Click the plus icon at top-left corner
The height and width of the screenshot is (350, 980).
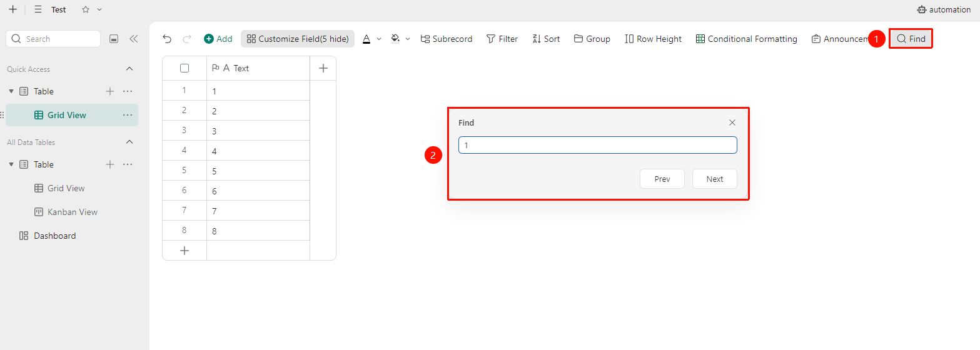tap(13, 9)
